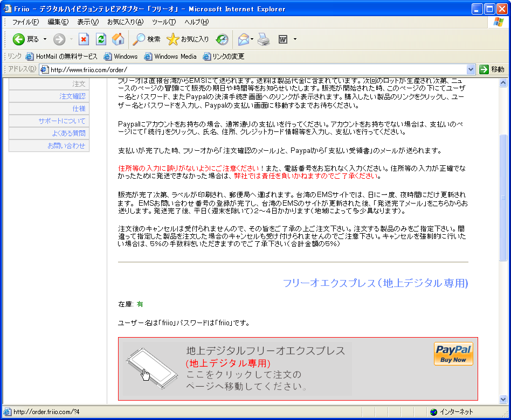
Task: Maximize the Internet Explorer window
Action: (x=489, y=9)
